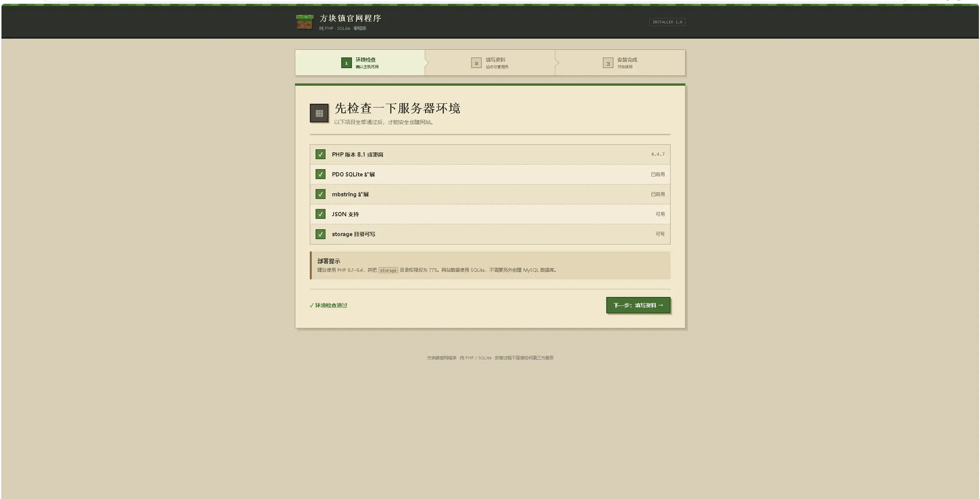Click the 可用 value in JSON row

pyautogui.click(x=660, y=214)
